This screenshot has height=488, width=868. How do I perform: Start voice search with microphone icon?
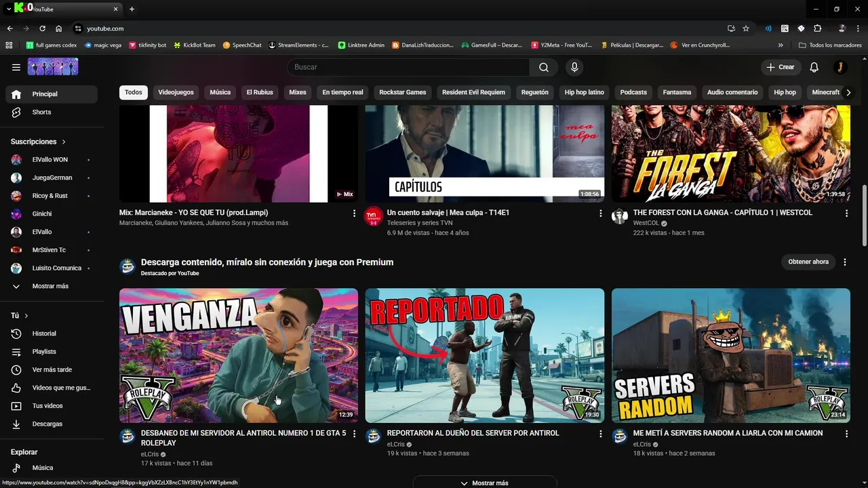[x=574, y=67]
